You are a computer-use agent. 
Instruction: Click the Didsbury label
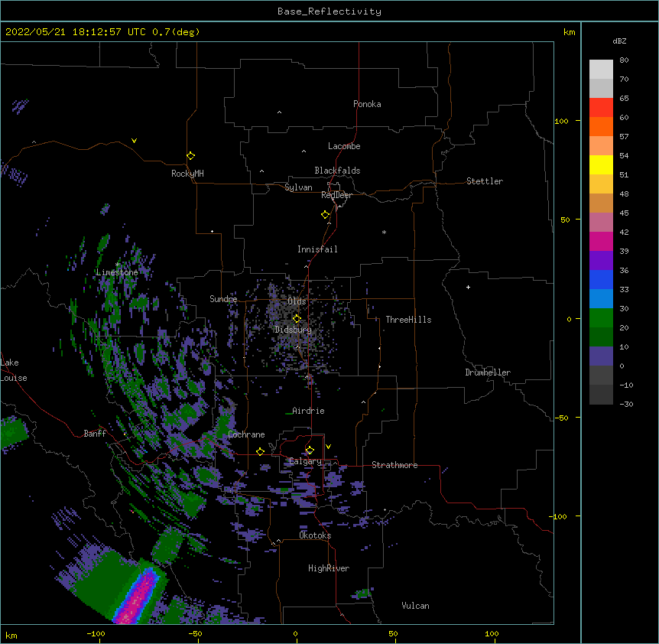[x=294, y=330]
